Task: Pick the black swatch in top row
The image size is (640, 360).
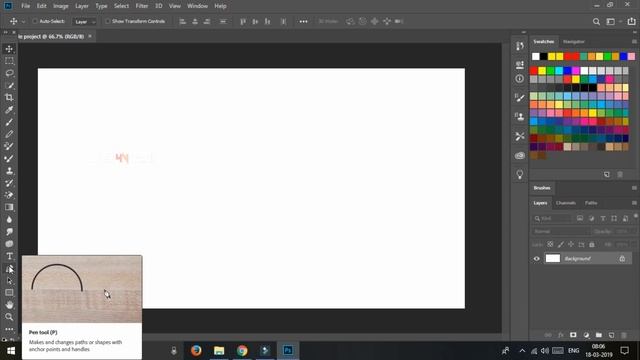Action: [x=544, y=56]
